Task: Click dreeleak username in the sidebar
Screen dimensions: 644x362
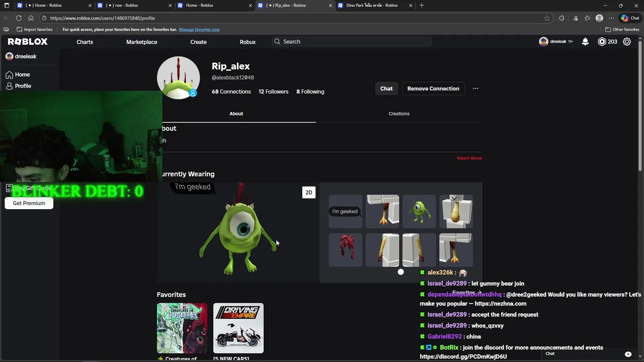Action: (x=26, y=56)
